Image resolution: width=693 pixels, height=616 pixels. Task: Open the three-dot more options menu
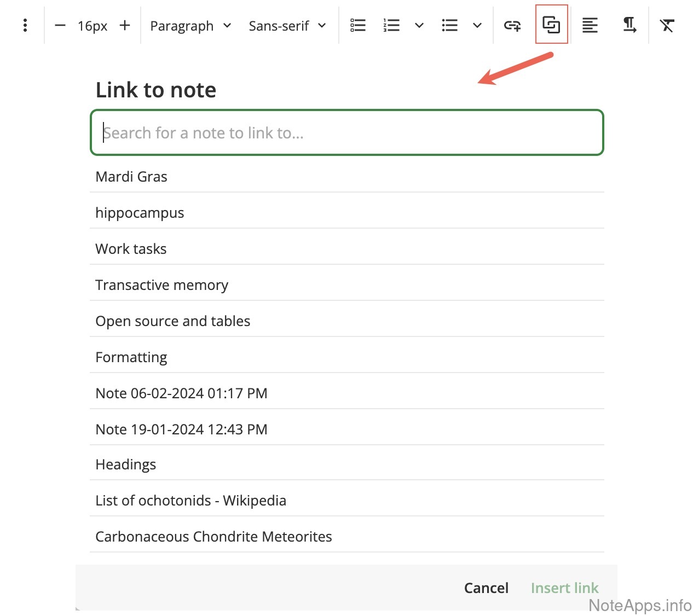pyautogui.click(x=25, y=25)
